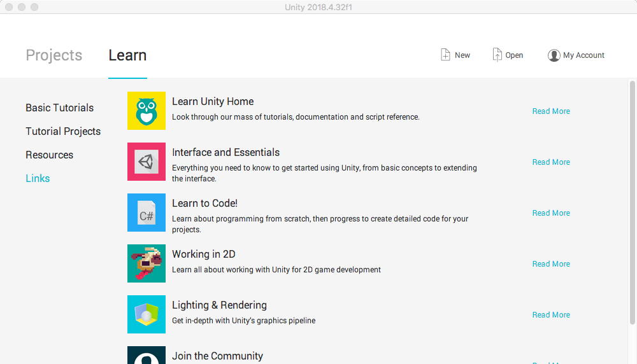637x364 pixels.
Task: Click the Learn Unity Home title
Action: pyautogui.click(x=213, y=101)
